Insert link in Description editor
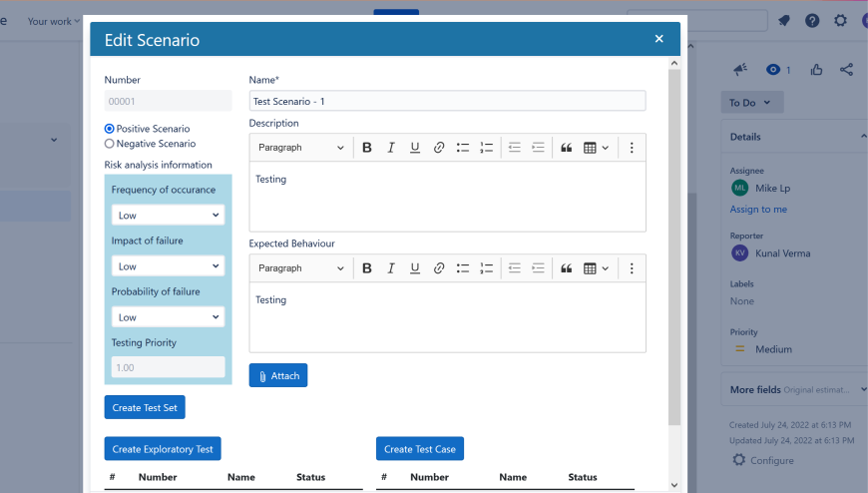 coord(439,148)
